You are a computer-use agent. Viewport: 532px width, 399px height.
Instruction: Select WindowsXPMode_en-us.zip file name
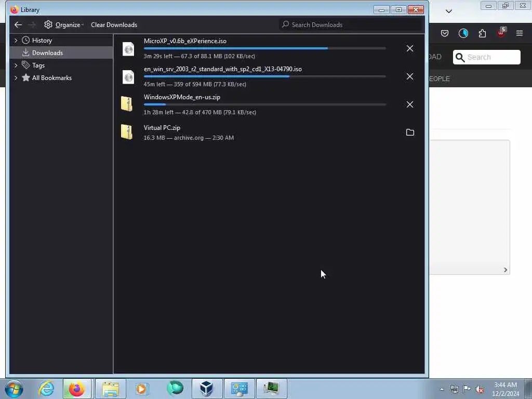point(182,97)
